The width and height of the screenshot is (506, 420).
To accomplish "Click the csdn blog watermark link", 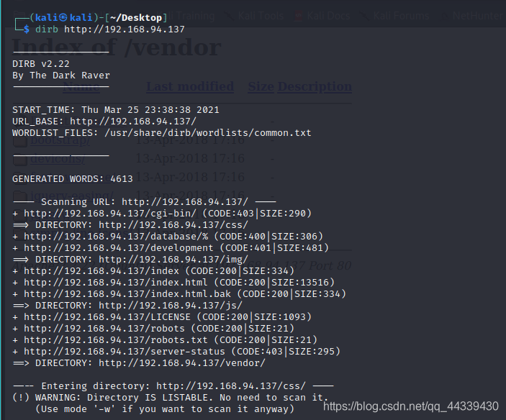I will pyautogui.click(x=411, y=406).
